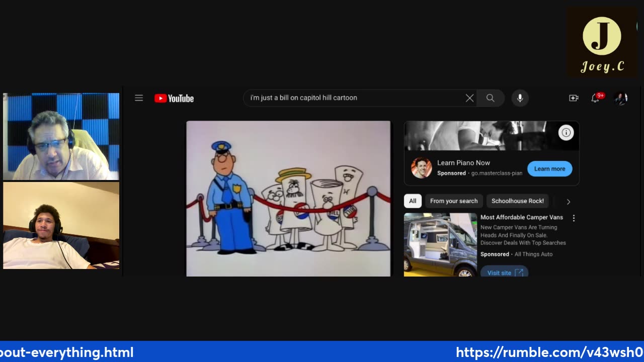Open the Create video icon
644x362 pixels.
[x=574, y=98]
